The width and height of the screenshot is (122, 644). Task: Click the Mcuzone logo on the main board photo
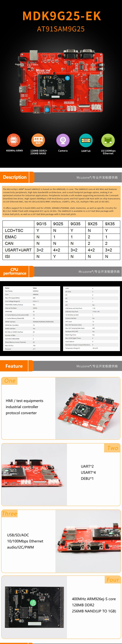43,71
